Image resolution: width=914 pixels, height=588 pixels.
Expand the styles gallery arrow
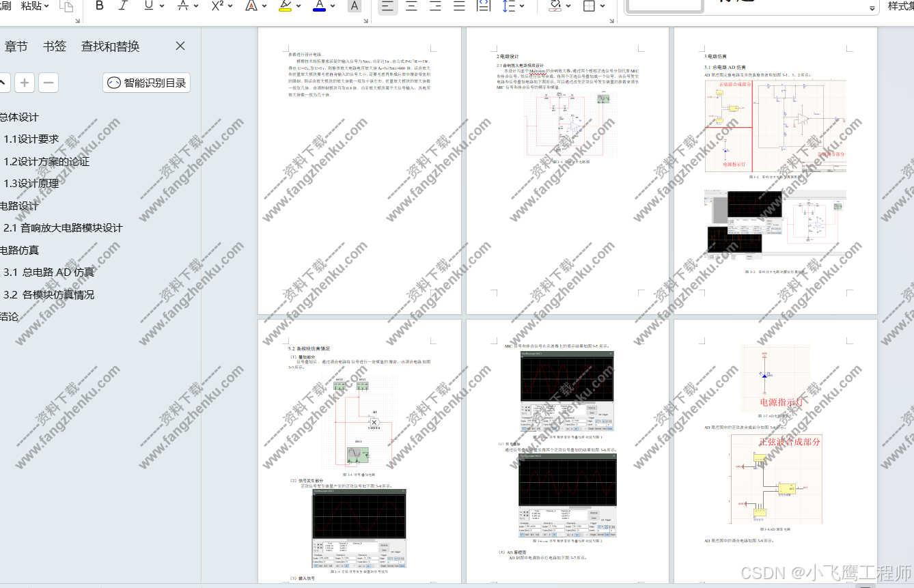click(872, 9)
